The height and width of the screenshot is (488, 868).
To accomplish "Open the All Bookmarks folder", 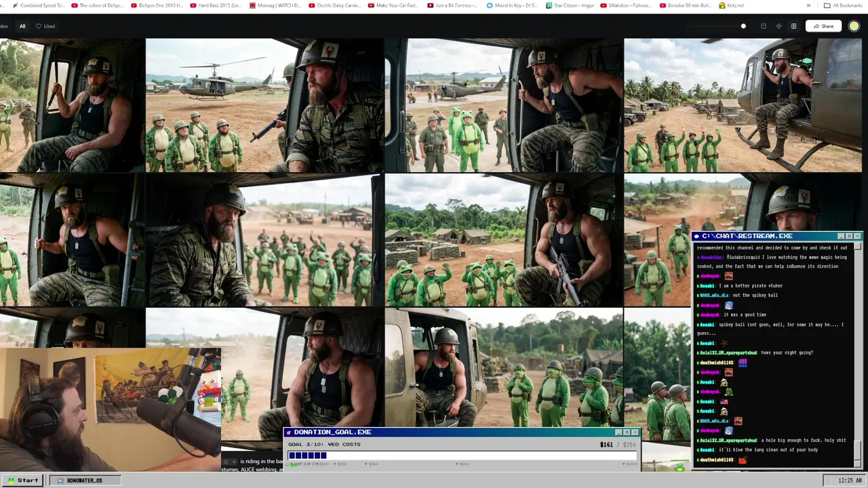I will (x=843, y=5).
